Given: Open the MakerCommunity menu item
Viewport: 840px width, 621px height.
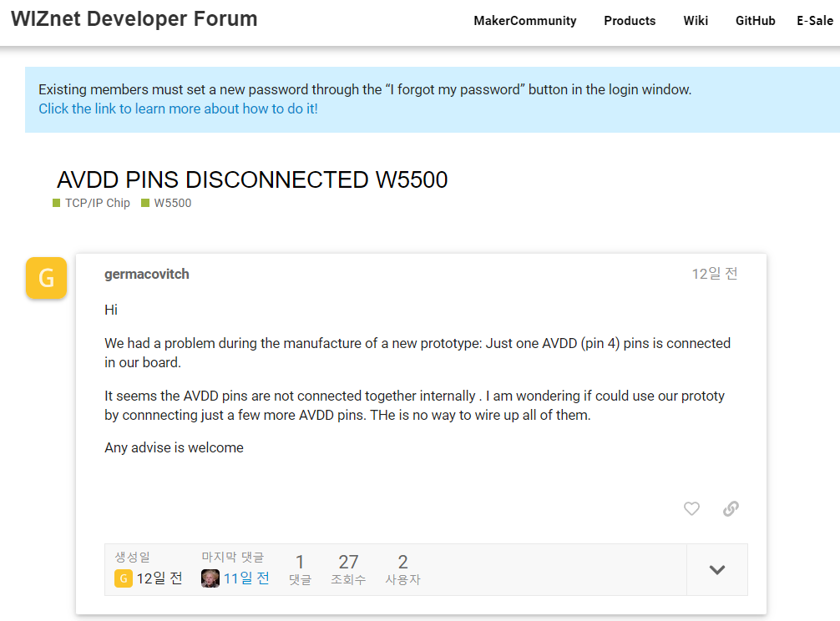Looking at the screenshot, I should pyautogui.click(x=525, y=21).
